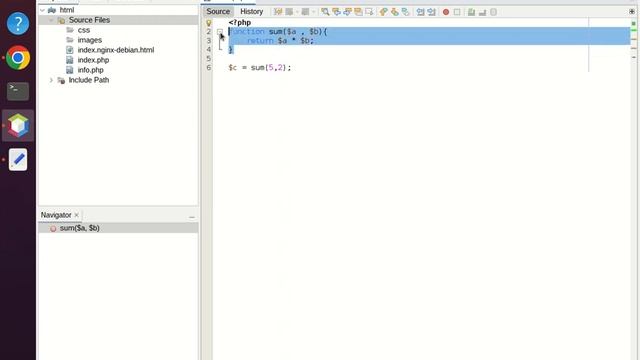The width and height of the screenshot is (640, 360).
Task: Start macro recording with red circle icon
Action: tap(446, 12)
